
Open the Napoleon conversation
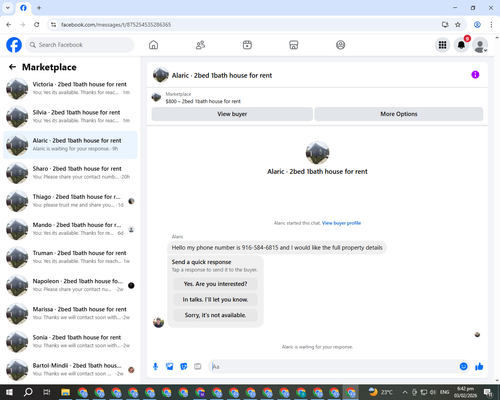coord(70,285)
